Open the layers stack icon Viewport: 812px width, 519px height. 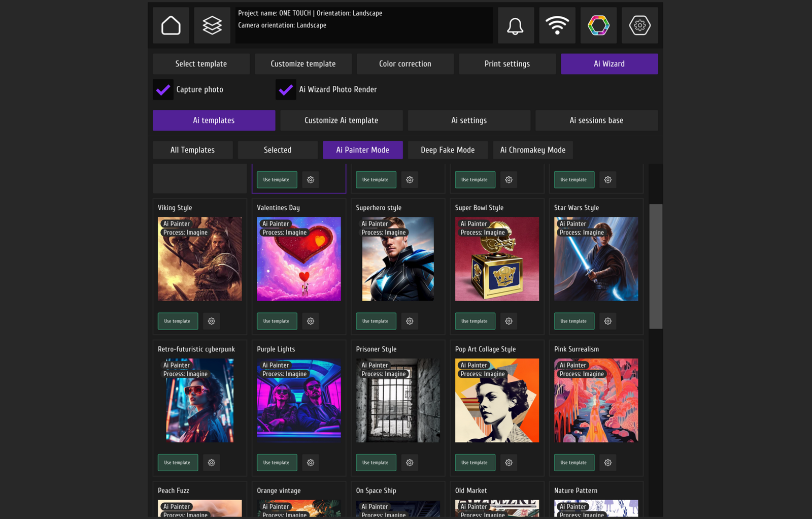[x=212, y=25]
